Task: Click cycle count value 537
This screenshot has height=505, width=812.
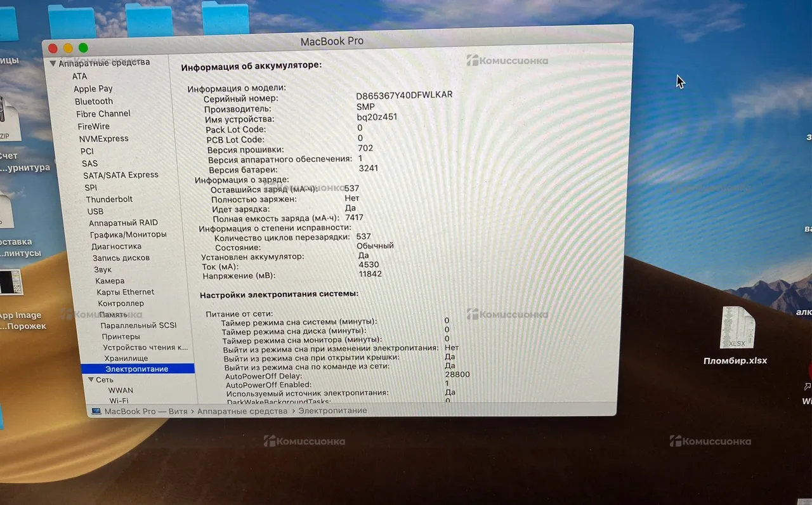Action: (x=363, y=237)
